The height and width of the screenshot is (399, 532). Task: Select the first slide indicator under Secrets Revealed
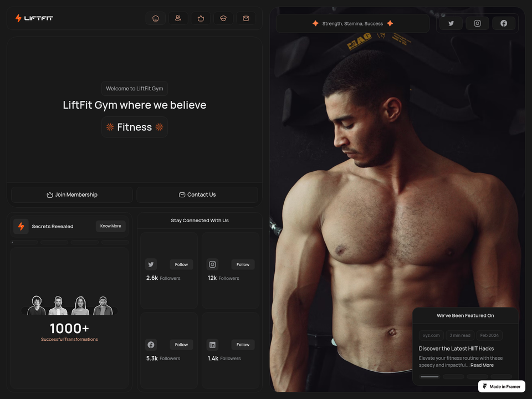(24, 242)
